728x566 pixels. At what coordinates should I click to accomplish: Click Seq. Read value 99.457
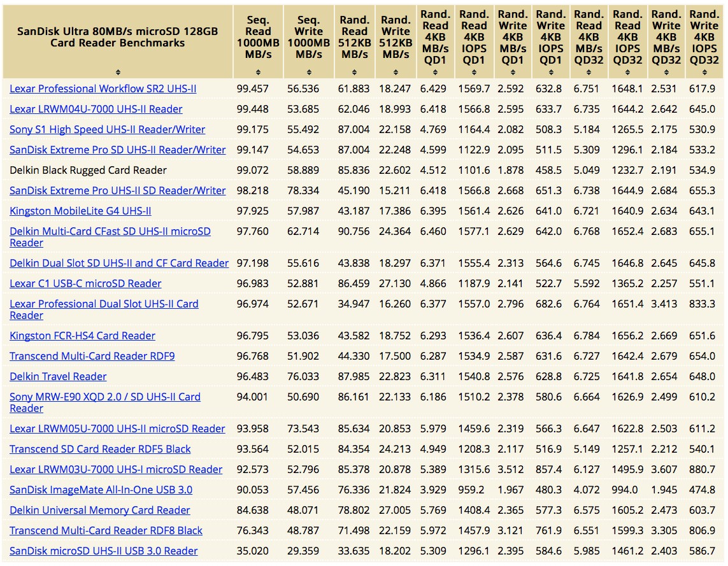coord(253,88)
